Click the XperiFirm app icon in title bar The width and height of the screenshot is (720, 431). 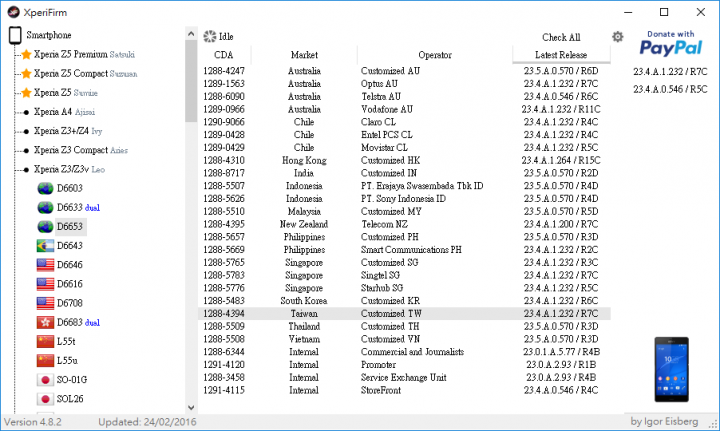pos(13,12)
